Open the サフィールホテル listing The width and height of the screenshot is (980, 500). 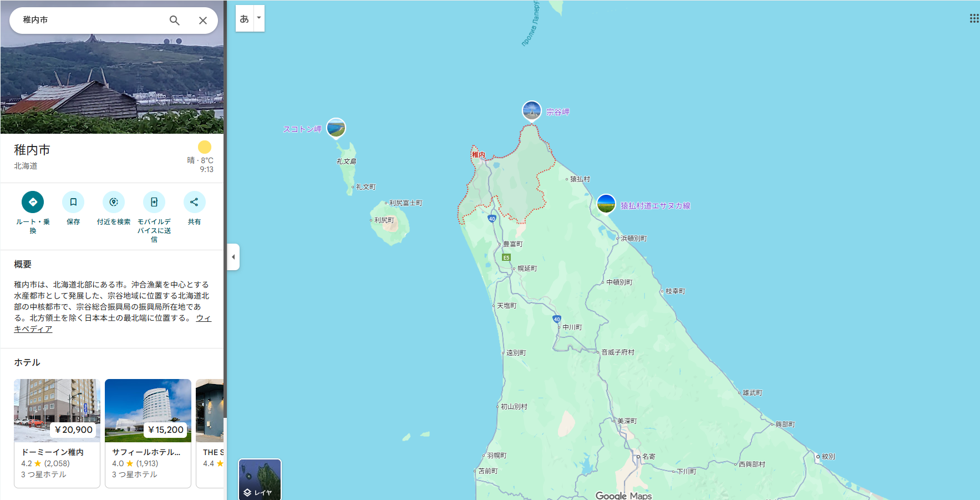click(148, 433)
